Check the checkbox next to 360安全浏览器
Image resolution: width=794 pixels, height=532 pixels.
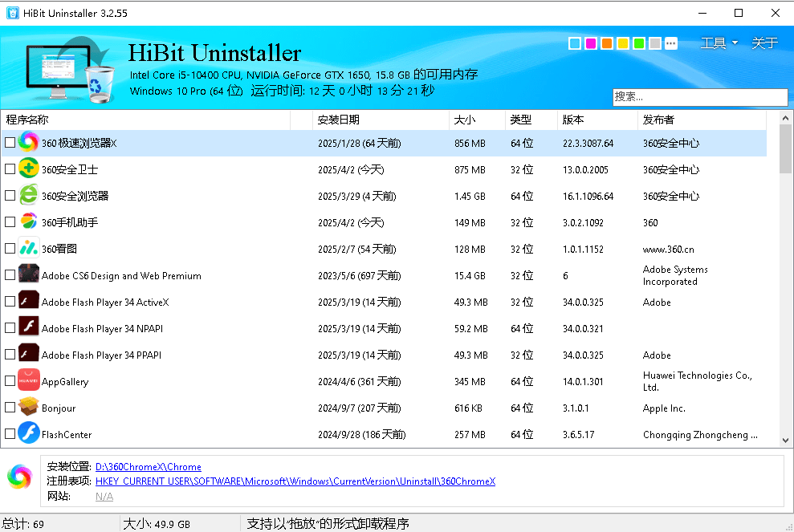tap(10, 196)
